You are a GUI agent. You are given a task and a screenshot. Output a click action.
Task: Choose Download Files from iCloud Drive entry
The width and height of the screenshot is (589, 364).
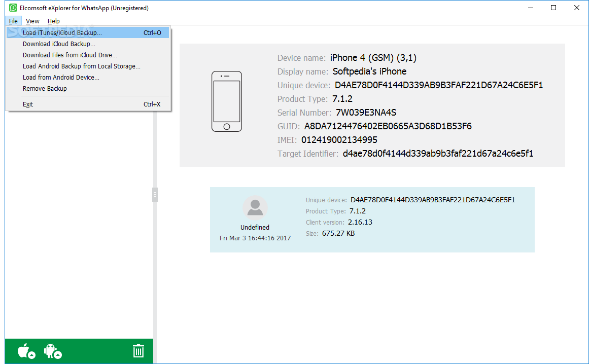tap(88, 55)
